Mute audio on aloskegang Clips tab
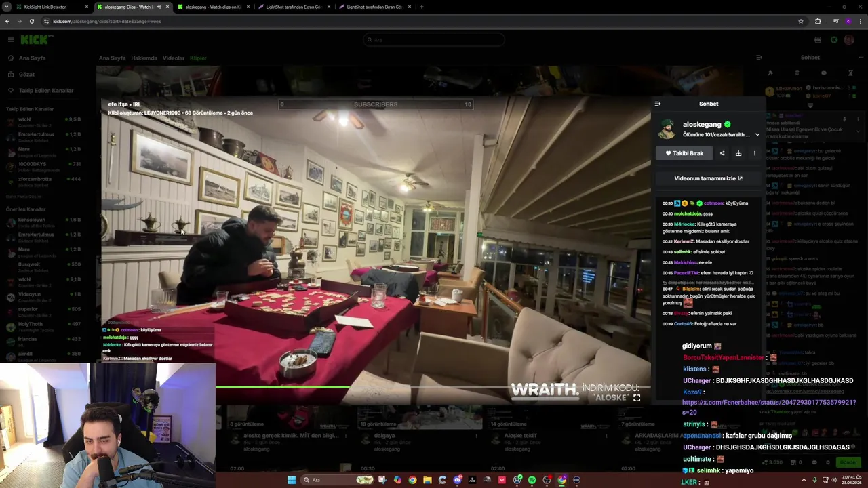The height and width of the screenshot is (488, 868). [x=159, y=7]
